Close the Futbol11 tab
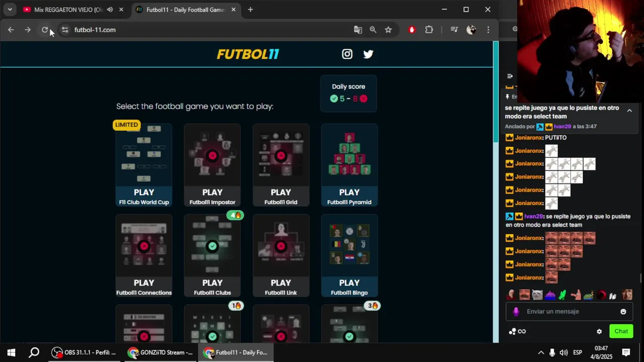 coord(233,10)
